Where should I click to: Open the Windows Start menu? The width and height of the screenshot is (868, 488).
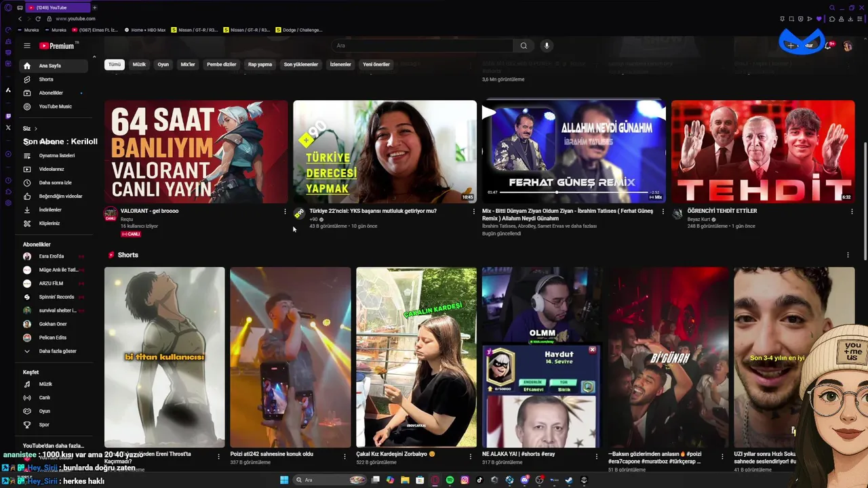click(284, 480)
